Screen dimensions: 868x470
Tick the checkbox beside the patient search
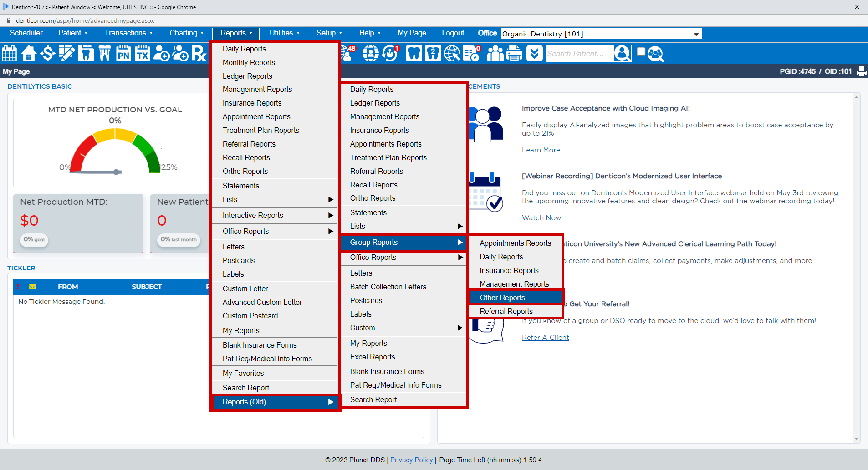[641, 51]
